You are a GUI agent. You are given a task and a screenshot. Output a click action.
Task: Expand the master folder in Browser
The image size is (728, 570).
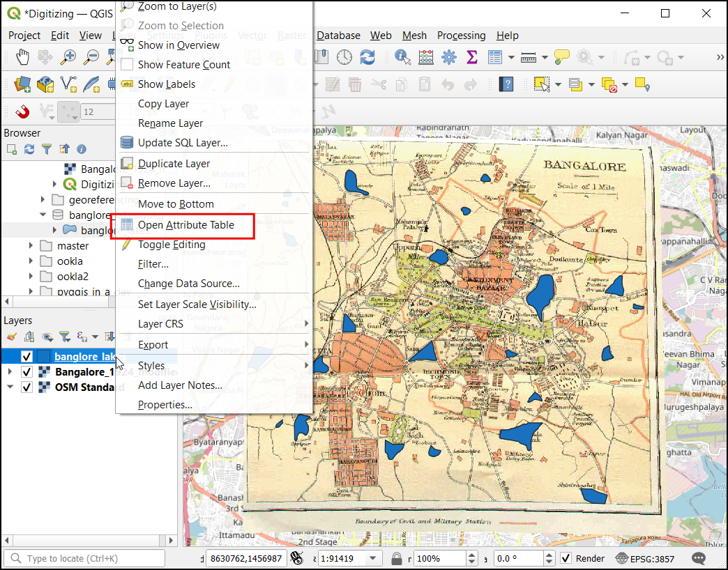click(x=31, y=246)
